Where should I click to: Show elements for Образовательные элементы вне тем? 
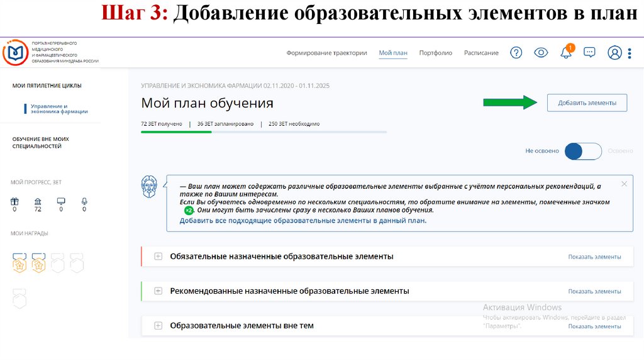click(x=594, y=326)
